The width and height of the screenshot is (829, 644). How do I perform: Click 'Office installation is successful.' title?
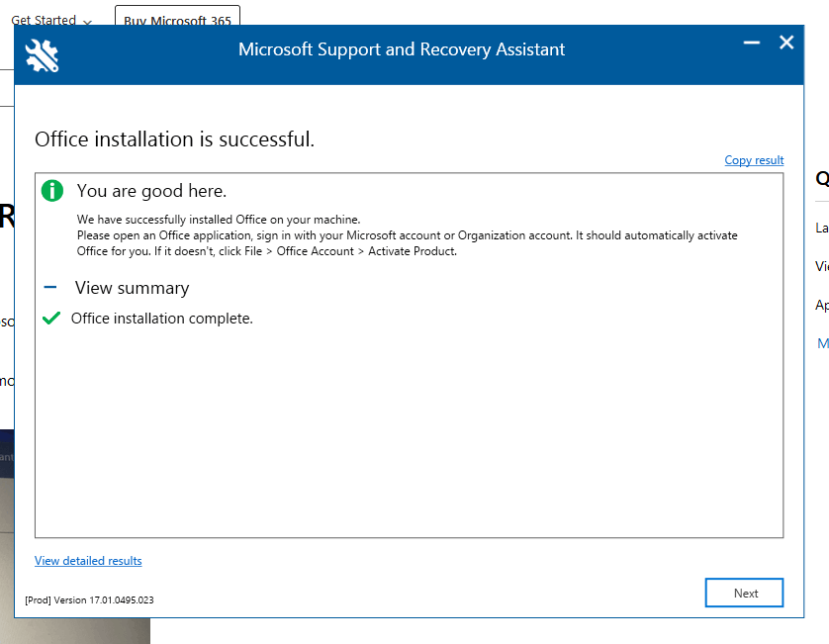click(x=174, y=139)
